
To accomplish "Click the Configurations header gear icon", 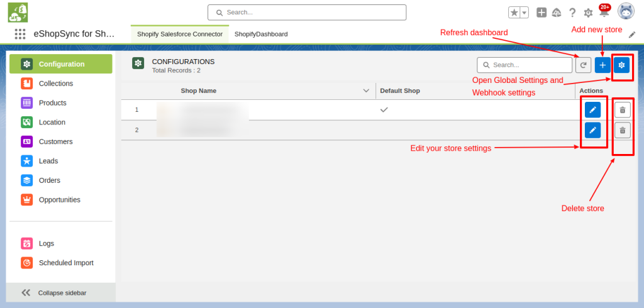I will (x=138, y=63).
